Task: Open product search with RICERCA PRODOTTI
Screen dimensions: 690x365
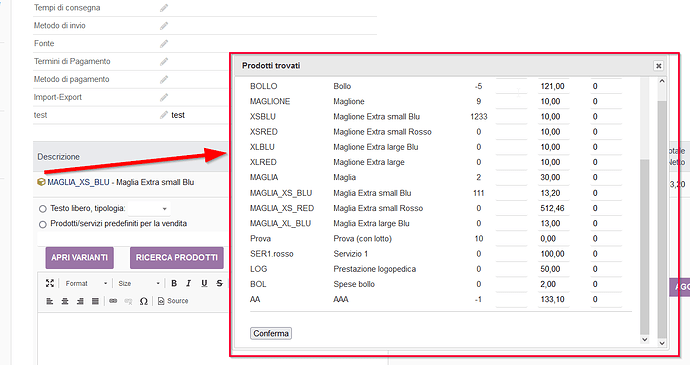Action: (176, 258)
